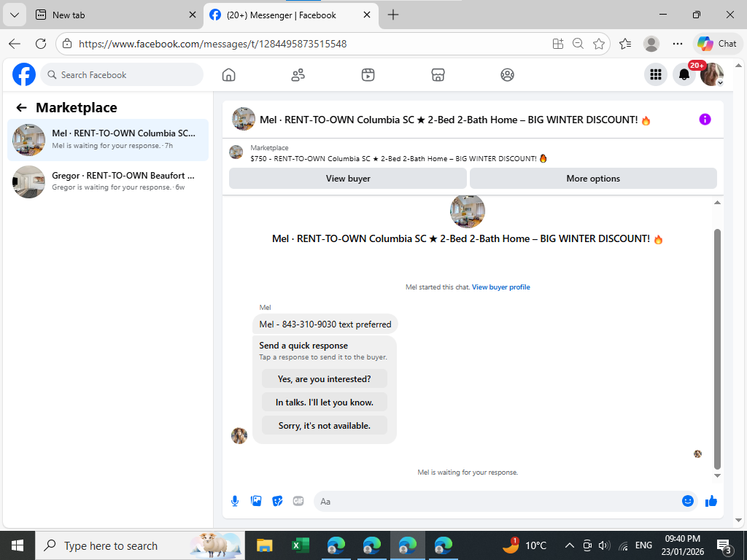Open the taskbar clock showing 09:40 PM
This screenshot has height=560, width=747.
(x=683, y=545)
